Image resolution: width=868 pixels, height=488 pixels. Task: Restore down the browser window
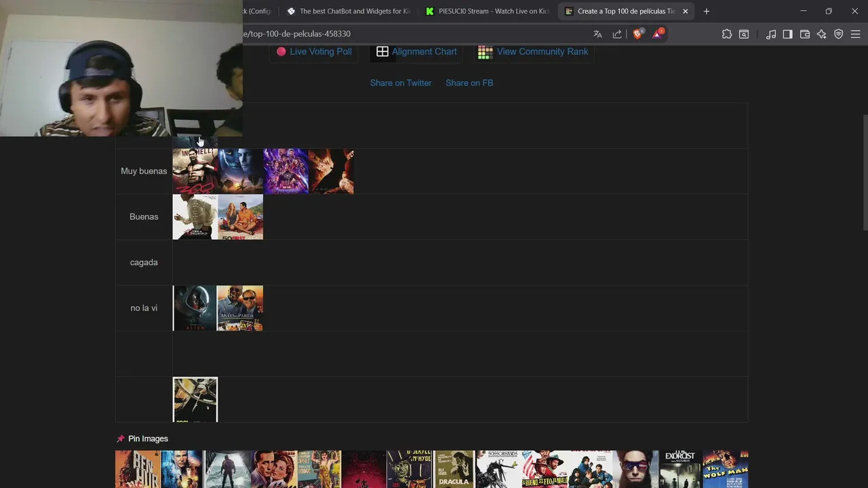tap(829, 11)
